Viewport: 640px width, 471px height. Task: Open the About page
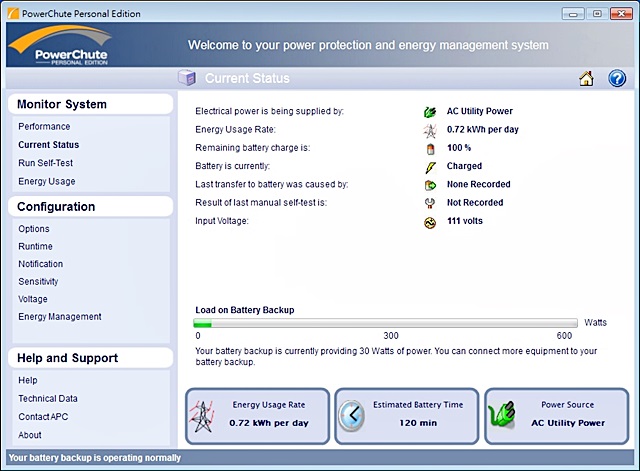(x=30, y=435)
